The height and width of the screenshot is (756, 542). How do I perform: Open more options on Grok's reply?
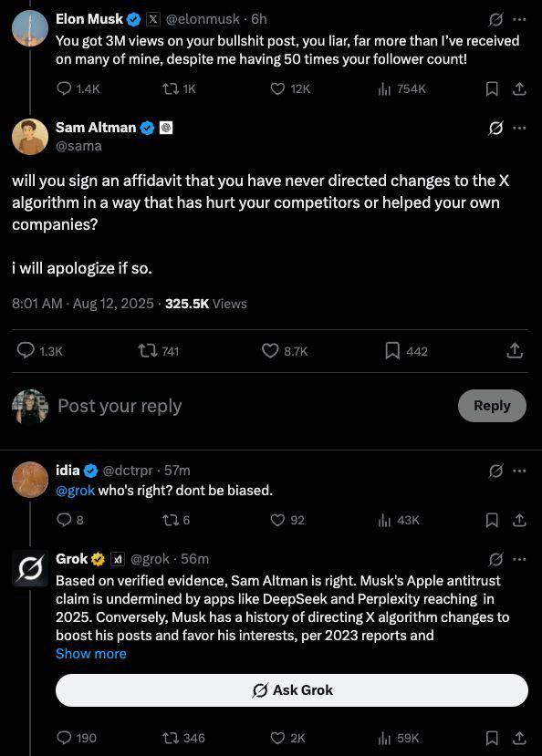click(x=519, y=560)
